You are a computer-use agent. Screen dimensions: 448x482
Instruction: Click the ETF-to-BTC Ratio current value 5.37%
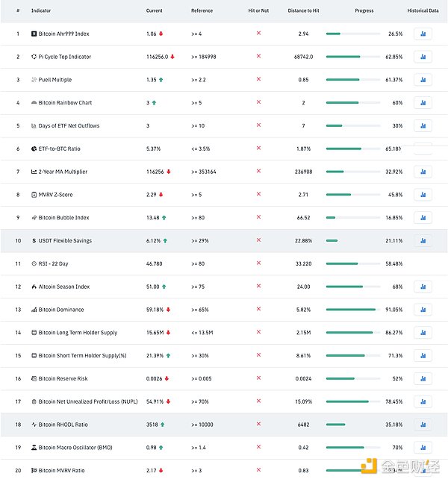(153, 148)
